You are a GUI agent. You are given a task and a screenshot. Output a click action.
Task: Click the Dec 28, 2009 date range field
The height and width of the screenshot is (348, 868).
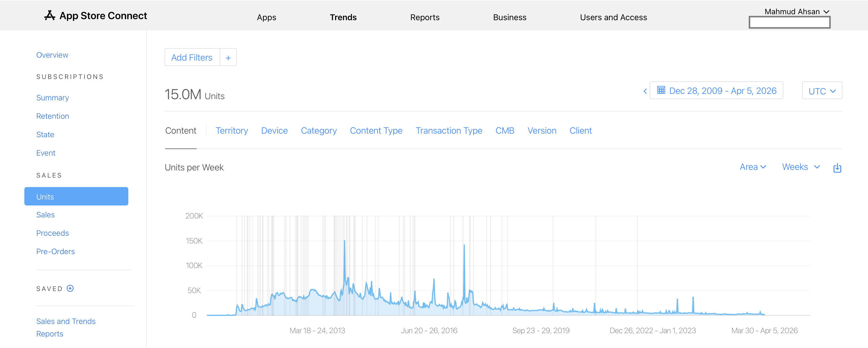723,90
